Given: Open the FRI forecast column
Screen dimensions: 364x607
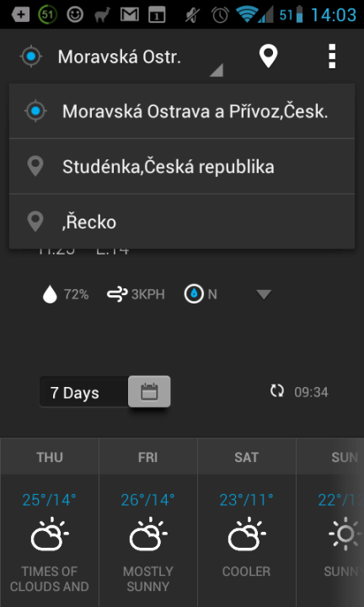Looking at the screenshot, I should tap(148, 522).
